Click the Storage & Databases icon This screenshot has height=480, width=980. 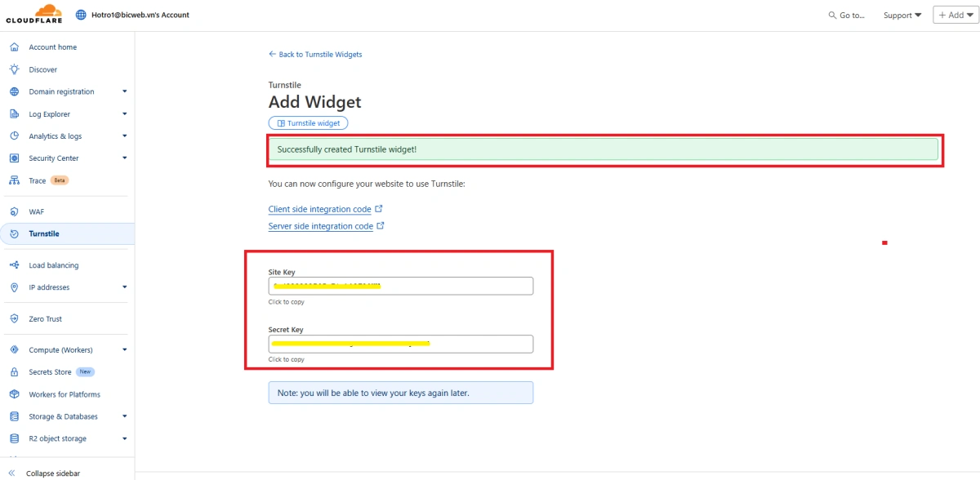(x=14, y=416)
